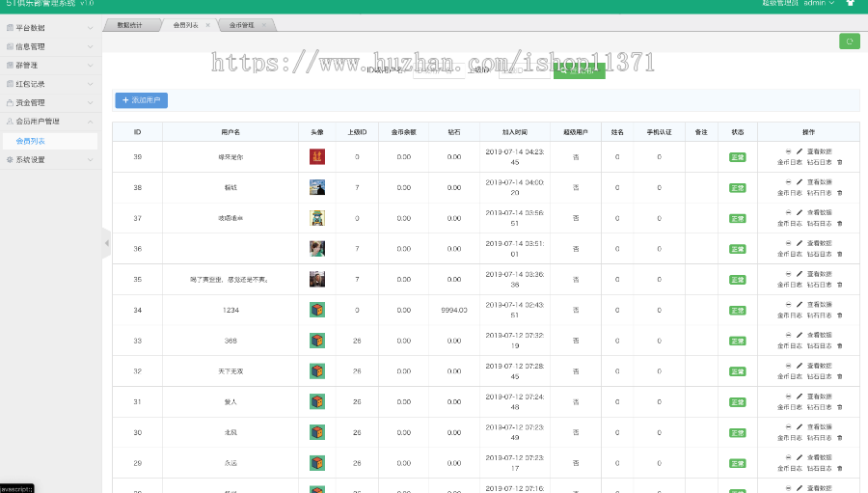Click the green refresh icon button

click(x=849, y=41)
